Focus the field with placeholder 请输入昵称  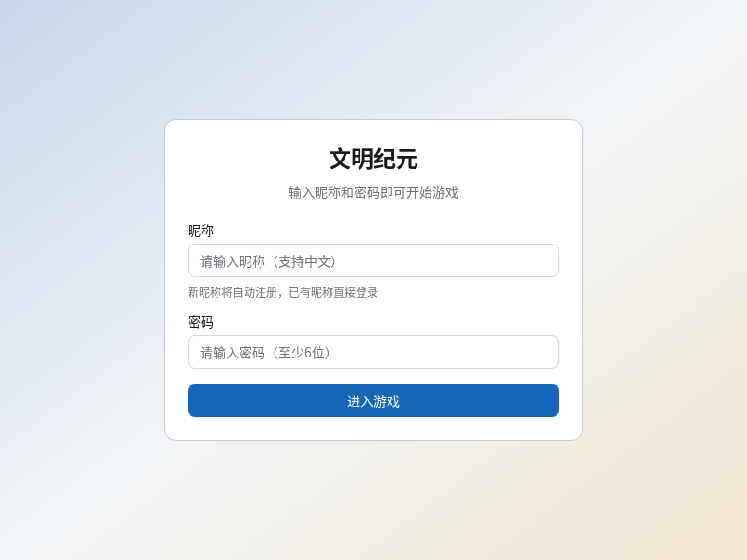[373, 260]
